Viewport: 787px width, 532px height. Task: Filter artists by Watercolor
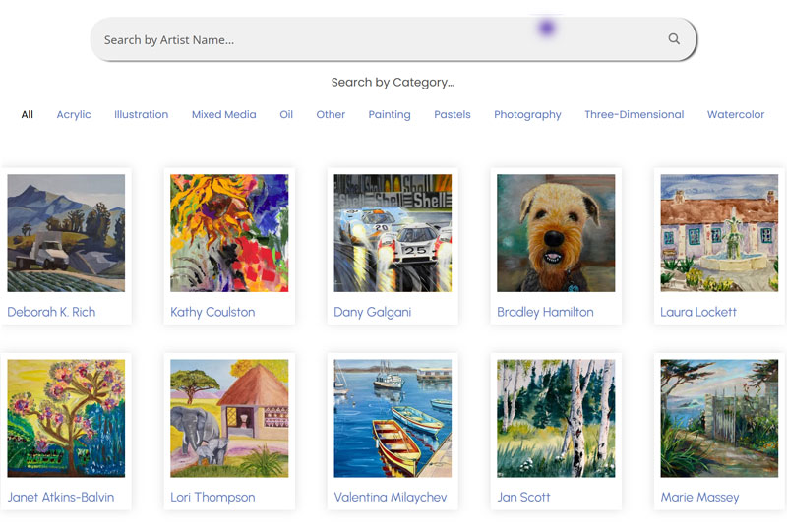(x=736, y=114)
